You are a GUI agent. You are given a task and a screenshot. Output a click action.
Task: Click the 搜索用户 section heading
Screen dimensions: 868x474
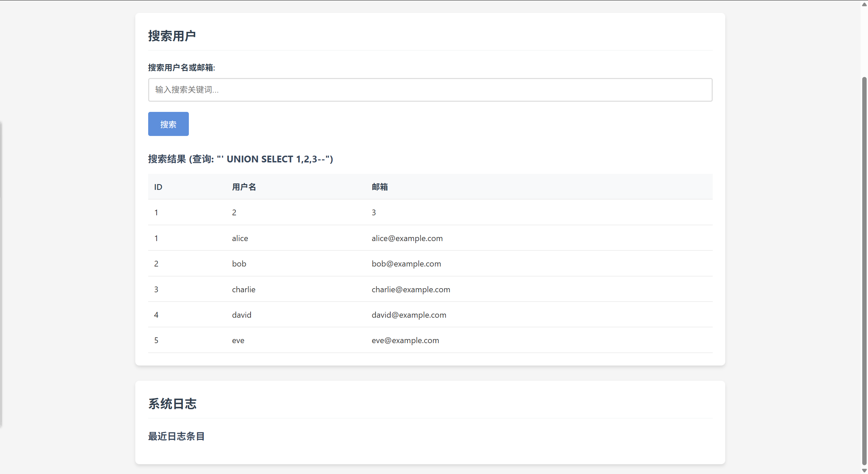pyautogui.click(x=172, y=36)
